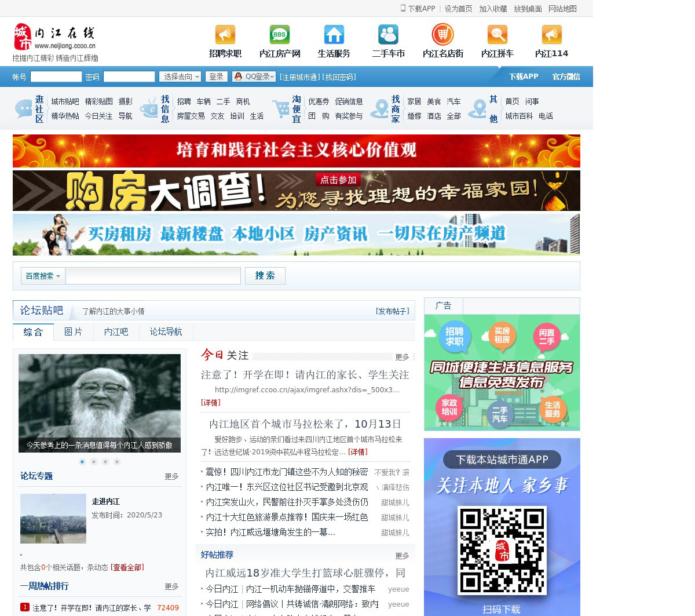Open headline 注意了！开学在即！请内江的家长
Screen dimensions: 695x616
[305, 375]
